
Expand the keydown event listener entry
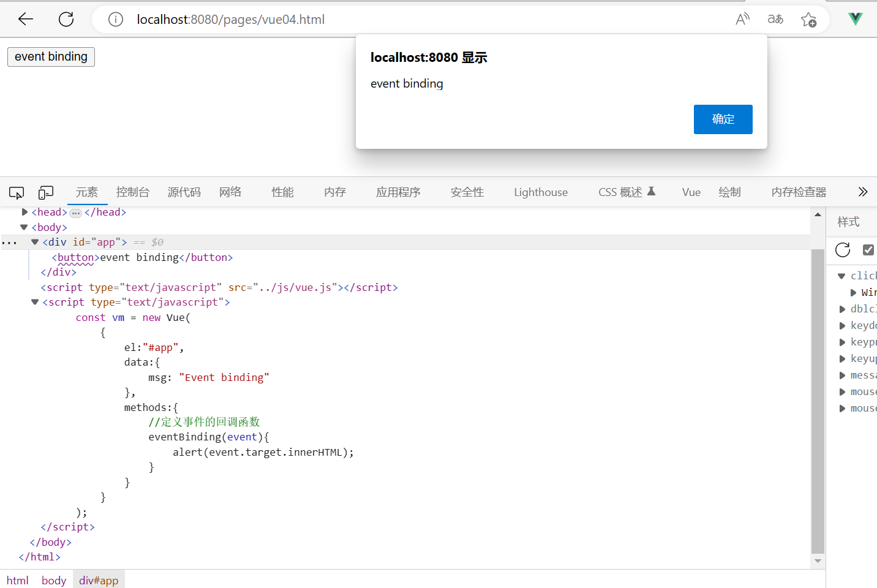pos(841,325)
